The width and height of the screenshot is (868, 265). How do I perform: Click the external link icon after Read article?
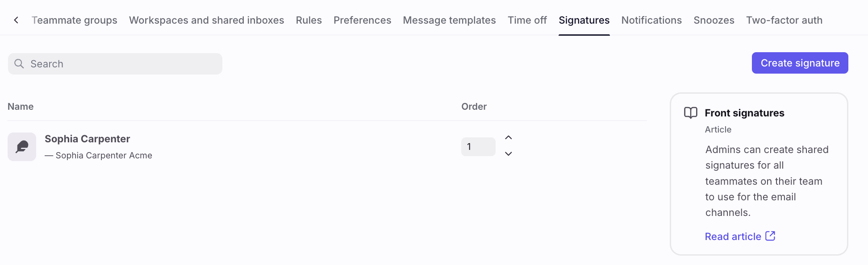click(770, 236)
